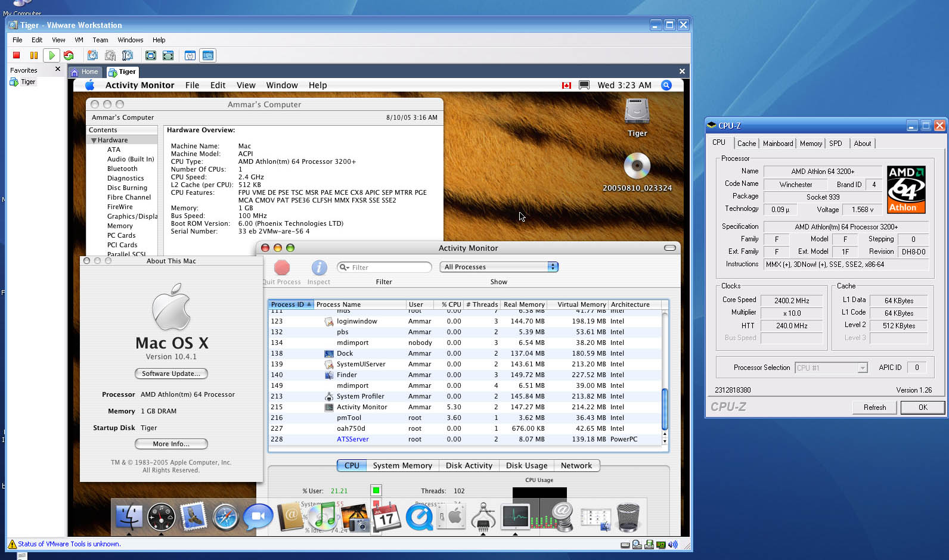Open Dashboard from the Mac Dock
The image size is (949, 560).
click(161, 517)
